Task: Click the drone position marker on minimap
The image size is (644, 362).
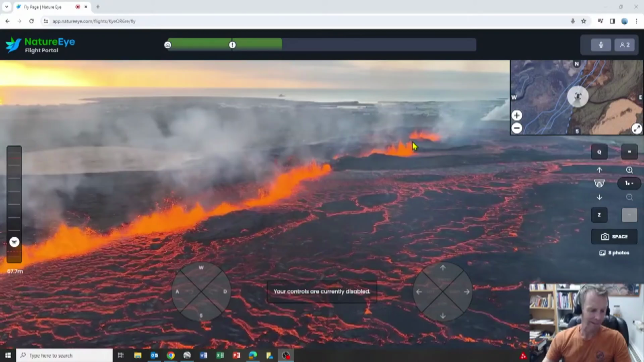Action: tap(578, 97)
